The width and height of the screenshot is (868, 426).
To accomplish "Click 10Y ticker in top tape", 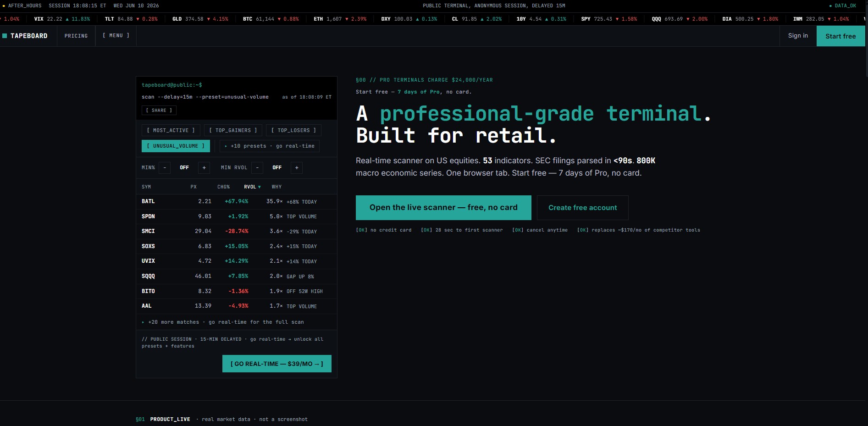I will 542,19.
